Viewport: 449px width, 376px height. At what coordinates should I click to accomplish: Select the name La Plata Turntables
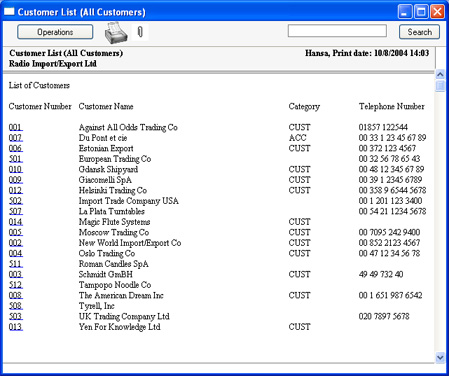pos(112,211)
